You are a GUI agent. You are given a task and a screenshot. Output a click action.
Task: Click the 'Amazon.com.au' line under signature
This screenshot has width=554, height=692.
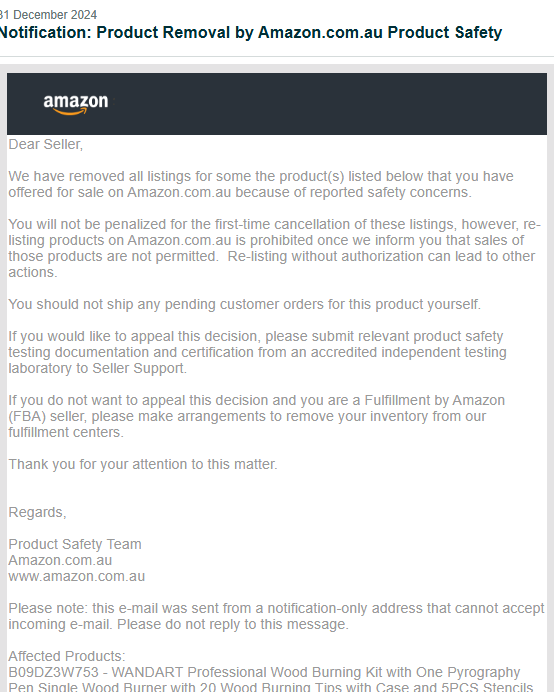coord(60,560)
